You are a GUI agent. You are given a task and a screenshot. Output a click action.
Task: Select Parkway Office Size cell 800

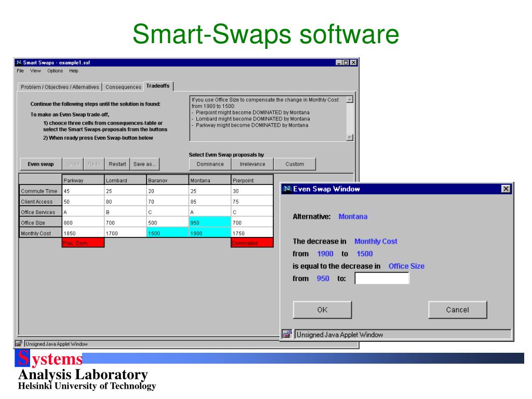tap(83, 222)
